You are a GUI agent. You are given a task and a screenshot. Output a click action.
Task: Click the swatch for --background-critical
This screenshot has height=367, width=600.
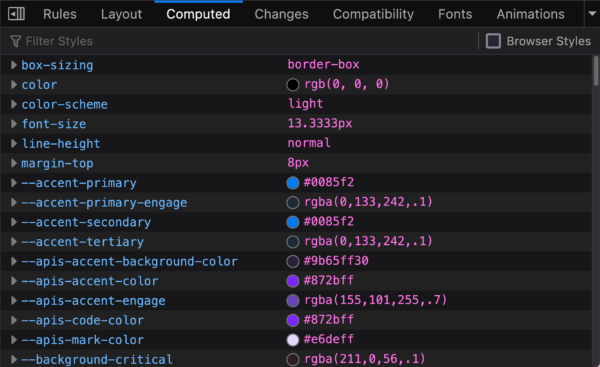click(x=293, y=359)
